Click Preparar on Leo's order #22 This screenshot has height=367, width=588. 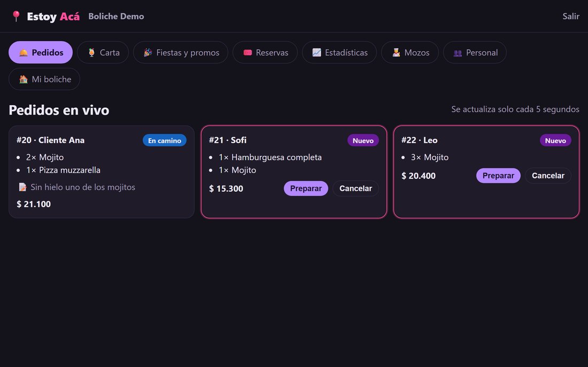coord(498,175)
